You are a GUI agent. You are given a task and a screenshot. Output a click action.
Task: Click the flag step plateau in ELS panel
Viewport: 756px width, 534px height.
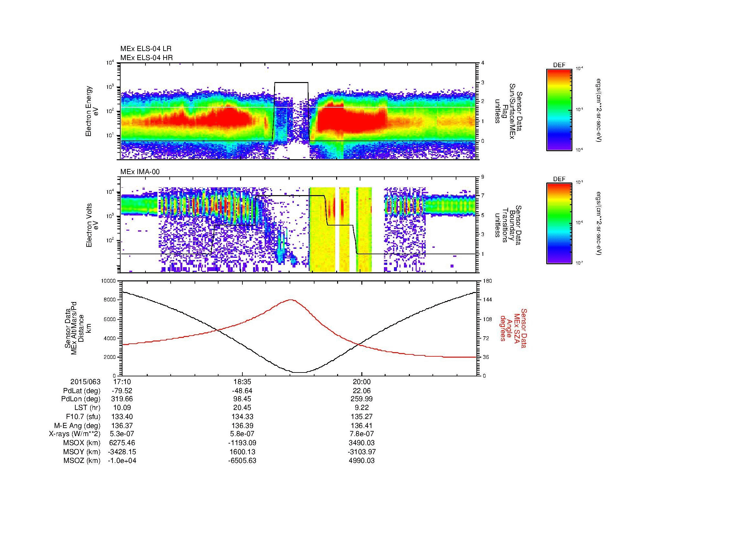292,83
